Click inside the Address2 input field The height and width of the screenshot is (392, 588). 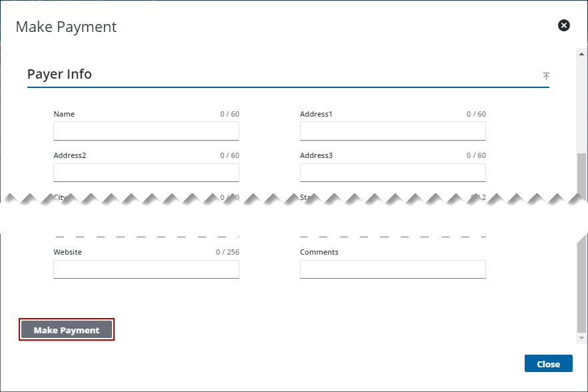[146, 173]
